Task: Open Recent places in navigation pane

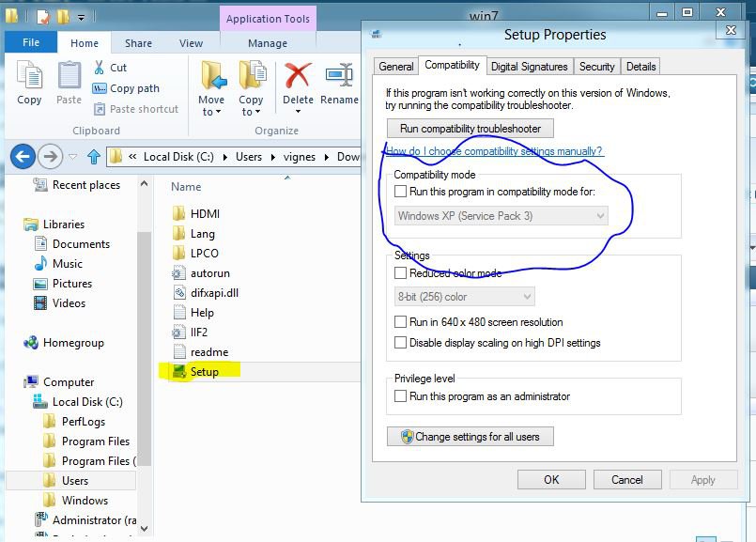Action: [77, 185]
